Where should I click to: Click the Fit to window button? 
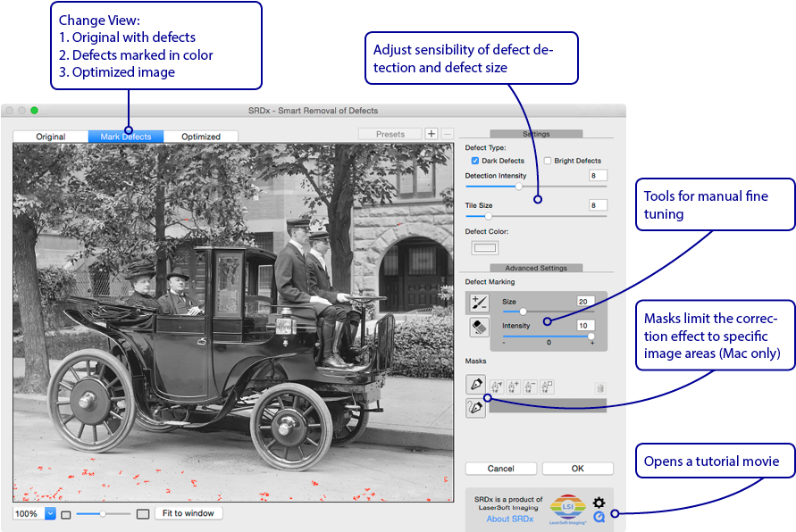pos(188,513)
